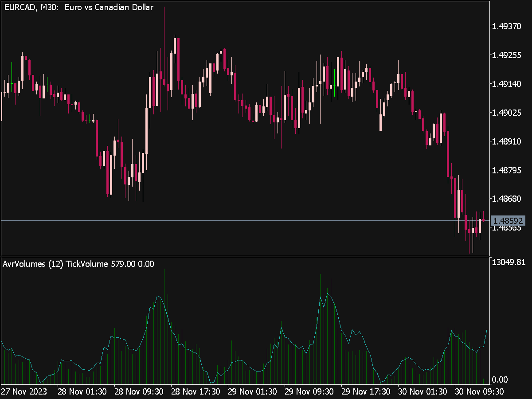Click the 29 Nov 09:30 time label
The height and width of the screenshot is (399, 532).
click(x=309, y=392)
